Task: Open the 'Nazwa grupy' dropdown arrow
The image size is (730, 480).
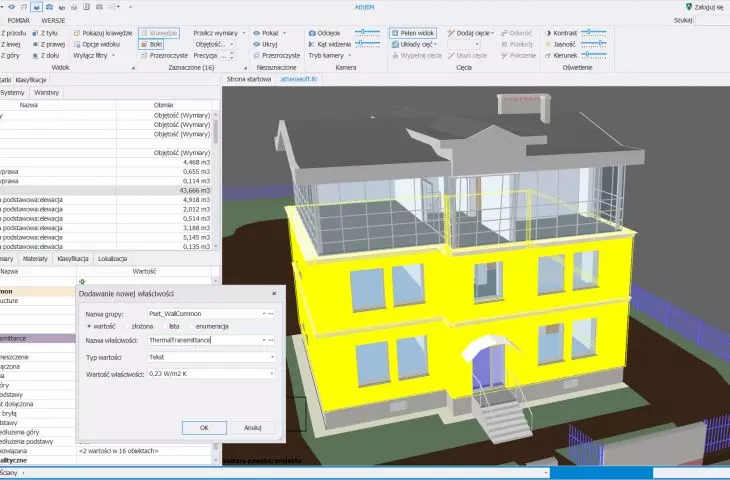Action: point(264,314)
